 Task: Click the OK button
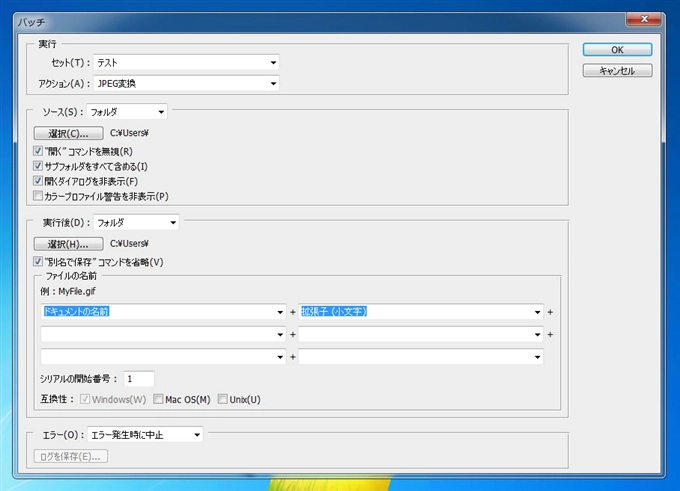click(x=617, y=50)
